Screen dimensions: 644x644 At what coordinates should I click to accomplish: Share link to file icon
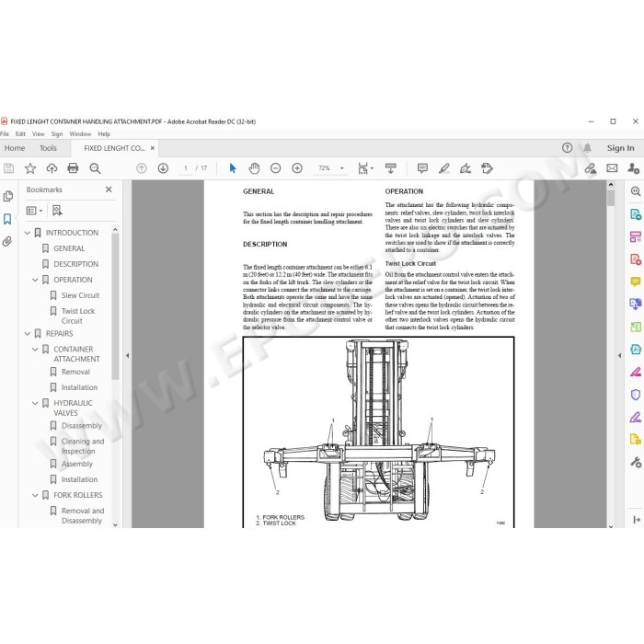pyautogui.click(x=591, y=168)
